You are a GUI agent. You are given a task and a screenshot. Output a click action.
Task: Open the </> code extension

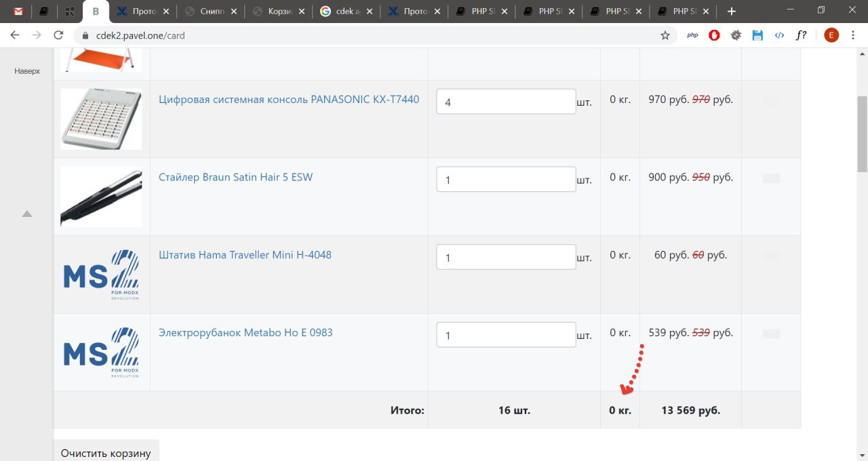pyautogui.click(x=779, y=35)
